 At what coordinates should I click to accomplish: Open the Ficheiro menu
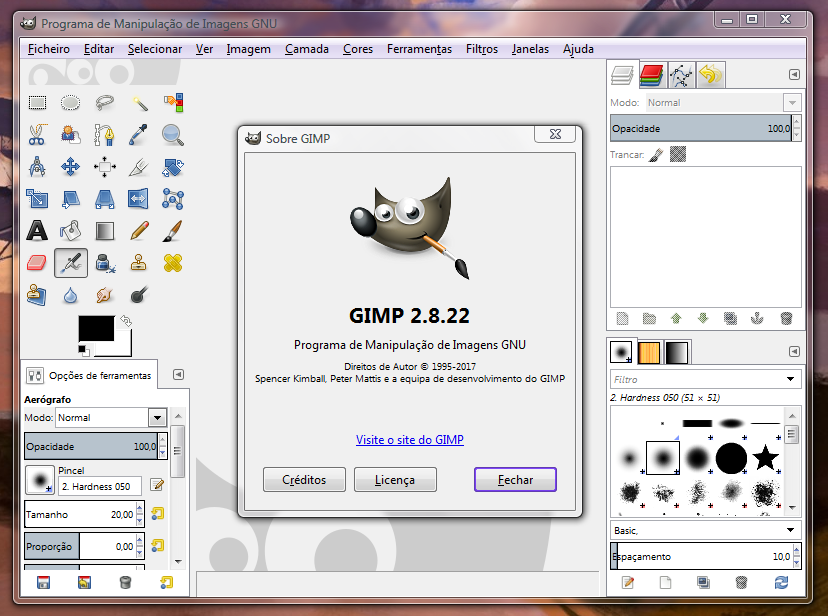click(49, 49)
